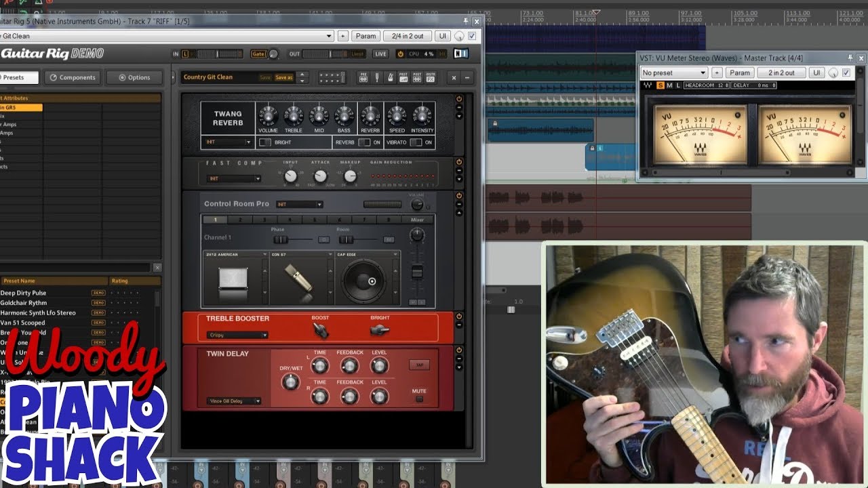
Task: Toggle the bypass checkbox in VU Meter window
Action: tap(846, 73)
